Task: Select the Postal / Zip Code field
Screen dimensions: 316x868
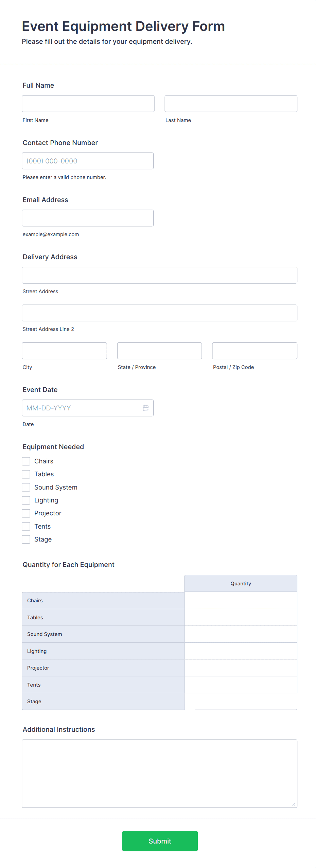Action: (x=254, y=351)
